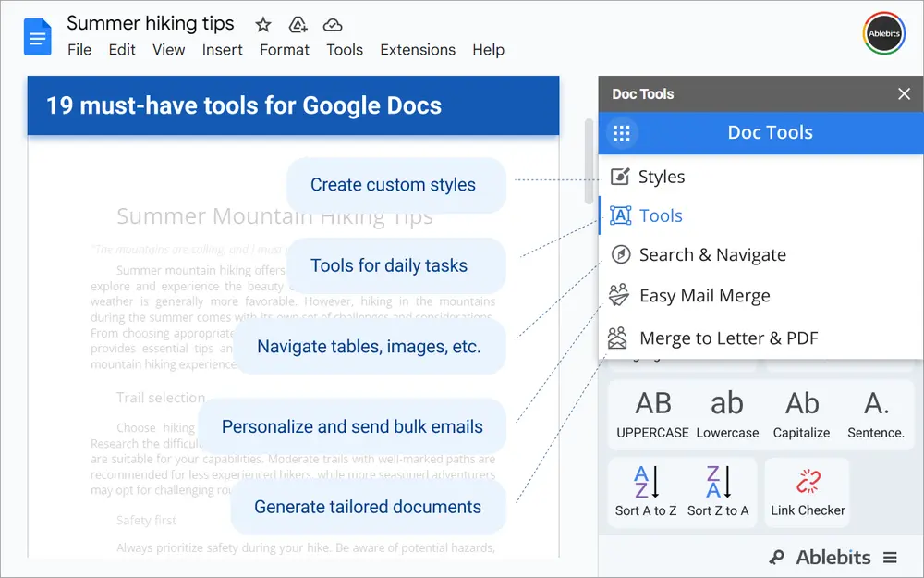Screen dimensions: 924x578
Task: Click the Ablebits account avatar
Action: [x=883, y=33]
